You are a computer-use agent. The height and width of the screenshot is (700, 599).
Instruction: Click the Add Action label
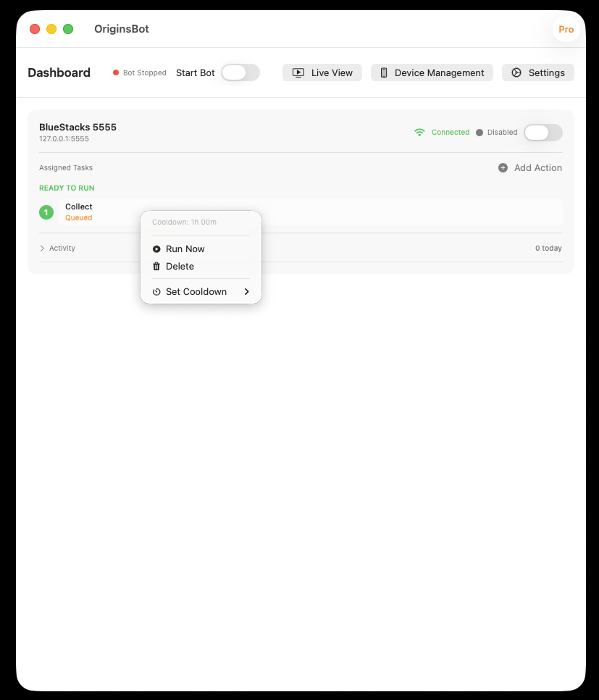click(538, 168)
